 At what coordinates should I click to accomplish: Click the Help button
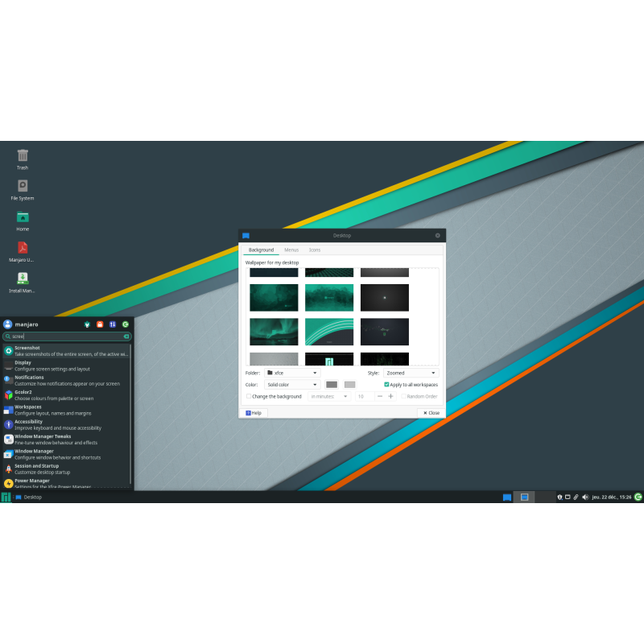pos(254,412)
